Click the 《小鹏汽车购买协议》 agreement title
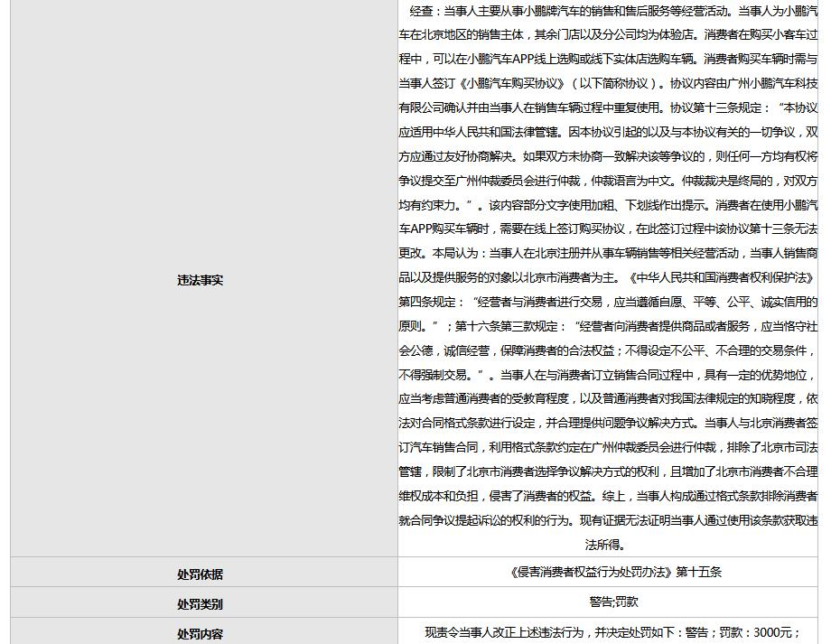Viewport: 831px width, 644px height. (514, 83)
